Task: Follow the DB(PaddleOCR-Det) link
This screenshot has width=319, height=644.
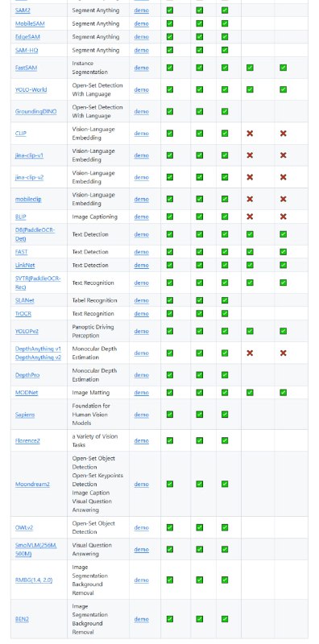Action: pyautogui.click(x=35, y=234)
